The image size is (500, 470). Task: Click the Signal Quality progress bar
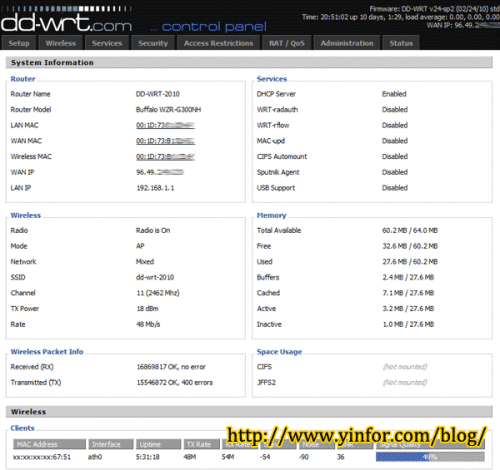coord(430,457)
